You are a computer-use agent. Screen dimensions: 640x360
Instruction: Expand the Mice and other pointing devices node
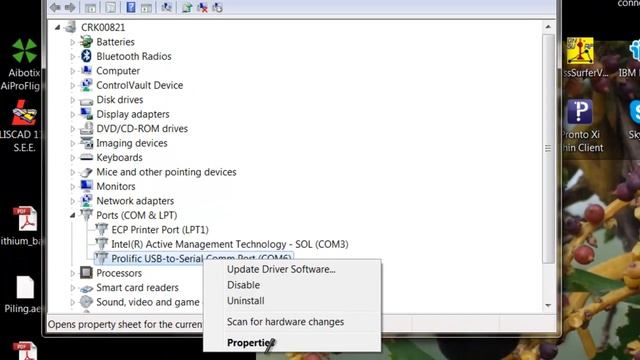73,172
